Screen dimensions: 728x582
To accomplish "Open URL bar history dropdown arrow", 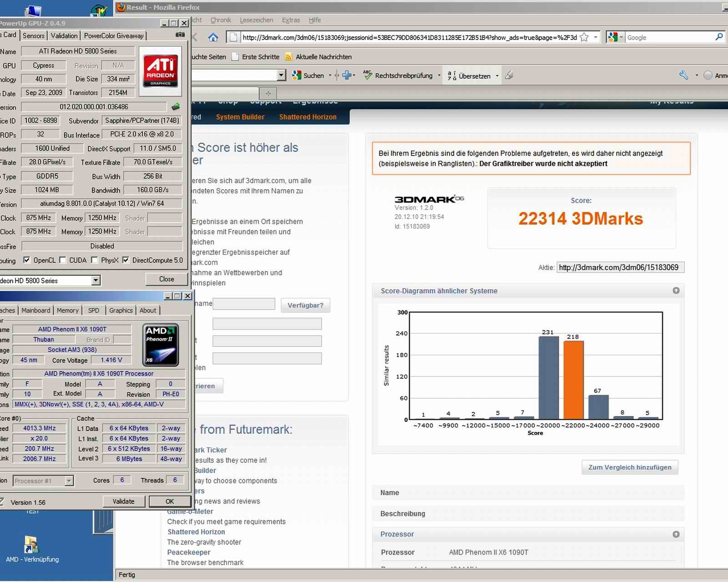I will click(596, 37).
